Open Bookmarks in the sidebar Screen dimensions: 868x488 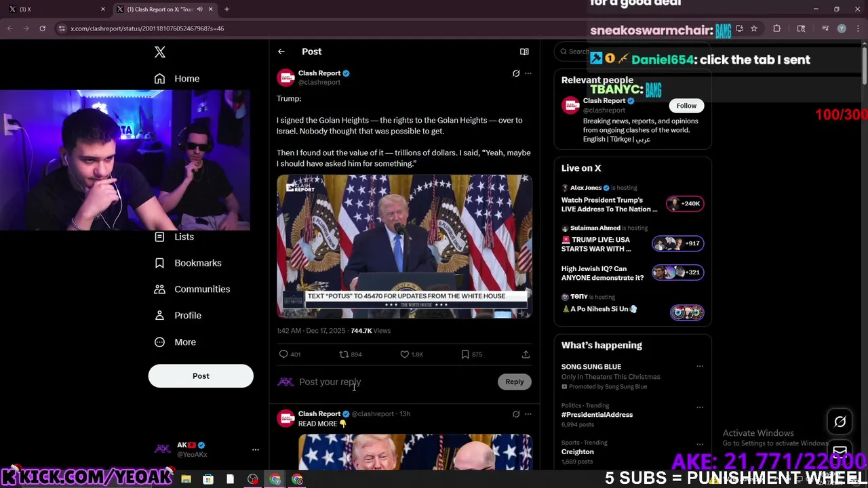[188, 263]
